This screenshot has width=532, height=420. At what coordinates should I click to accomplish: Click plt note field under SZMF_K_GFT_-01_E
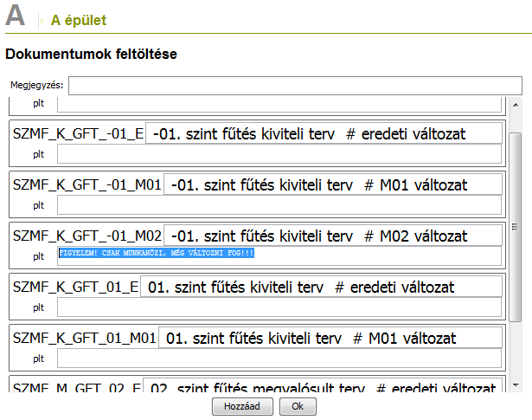(279, 155)
